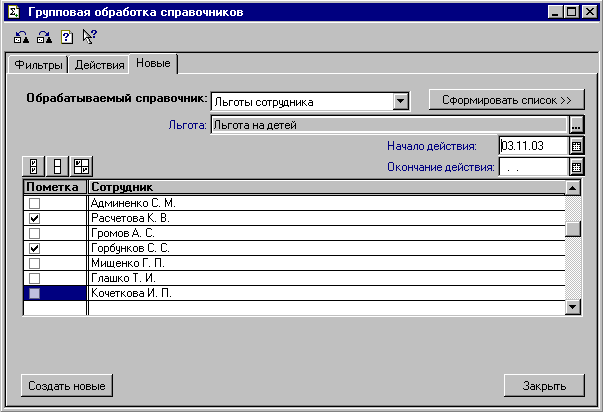Click the Льгота на детей field

click(390, 125)
